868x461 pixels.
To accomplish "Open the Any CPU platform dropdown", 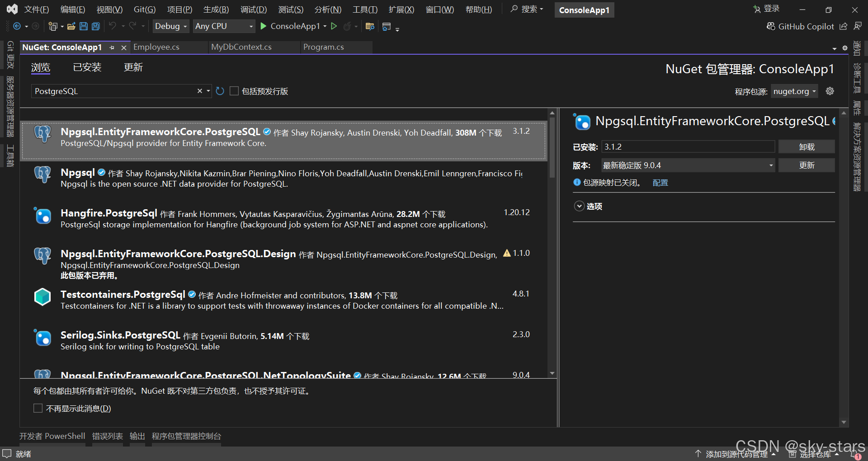I will click(224, 26).
